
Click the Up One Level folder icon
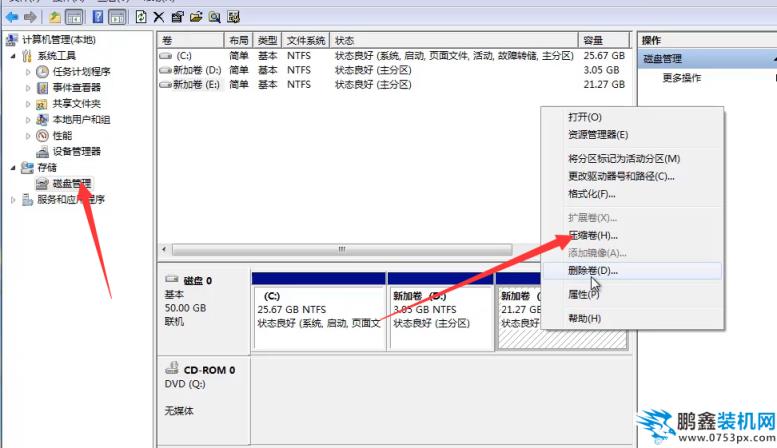click(x=55, y=17)
